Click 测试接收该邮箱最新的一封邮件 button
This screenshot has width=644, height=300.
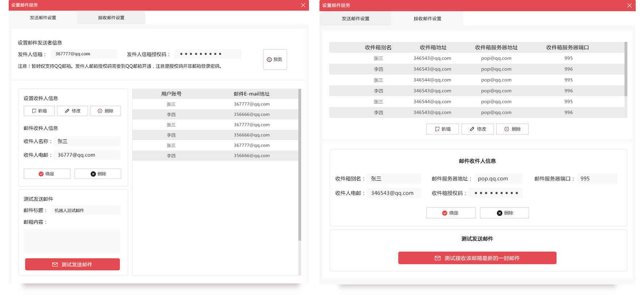pyautogui.click(x=477, y=258)
